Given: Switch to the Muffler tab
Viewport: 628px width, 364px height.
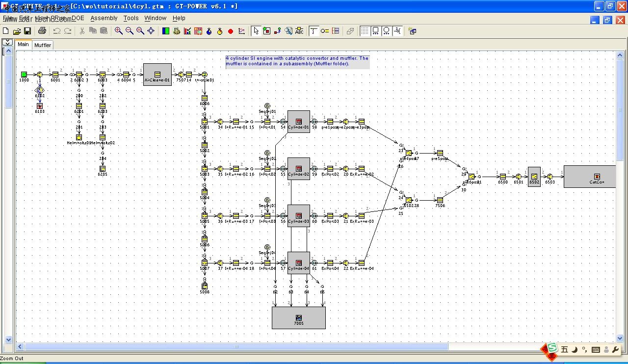Looking at the screenshot, I should tap(43, 45).
